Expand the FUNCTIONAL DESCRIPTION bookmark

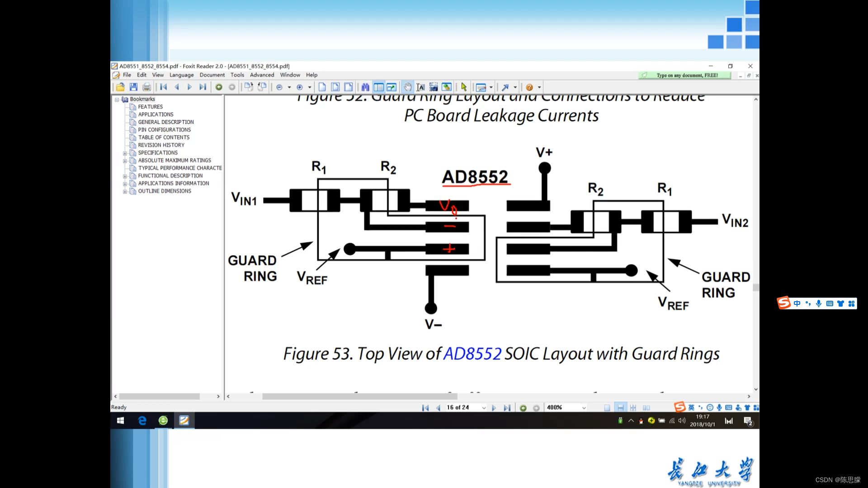[x=125, y=176]
